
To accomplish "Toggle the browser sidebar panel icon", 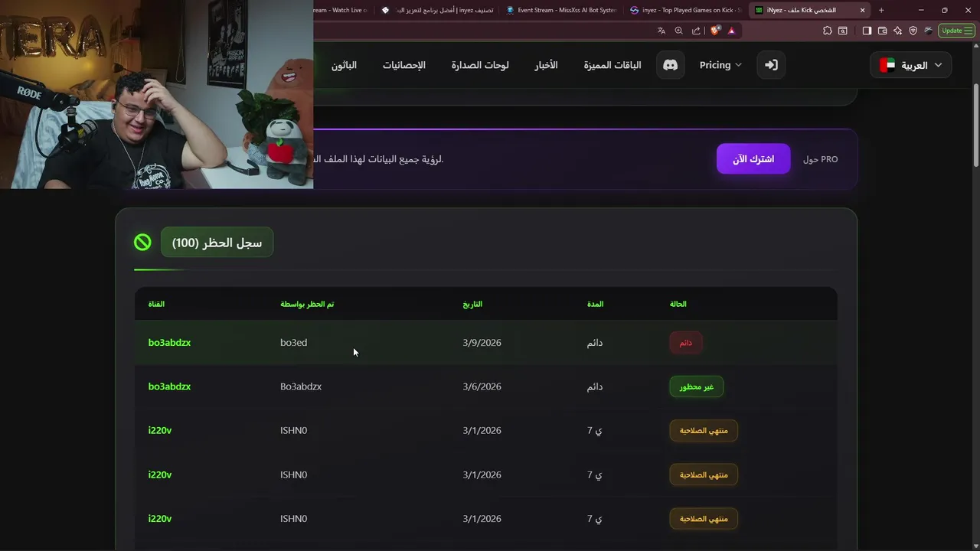I will tap(867, 31).
